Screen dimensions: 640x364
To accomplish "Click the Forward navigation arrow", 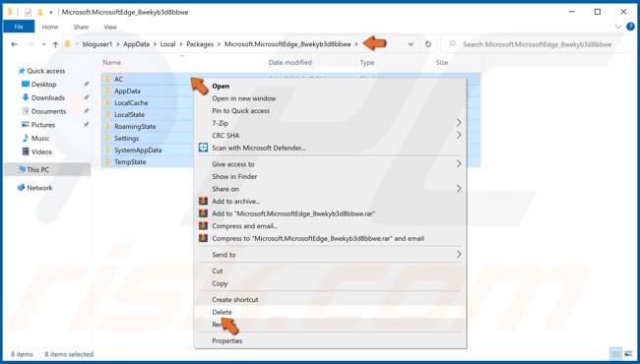I will click(31, 44).
